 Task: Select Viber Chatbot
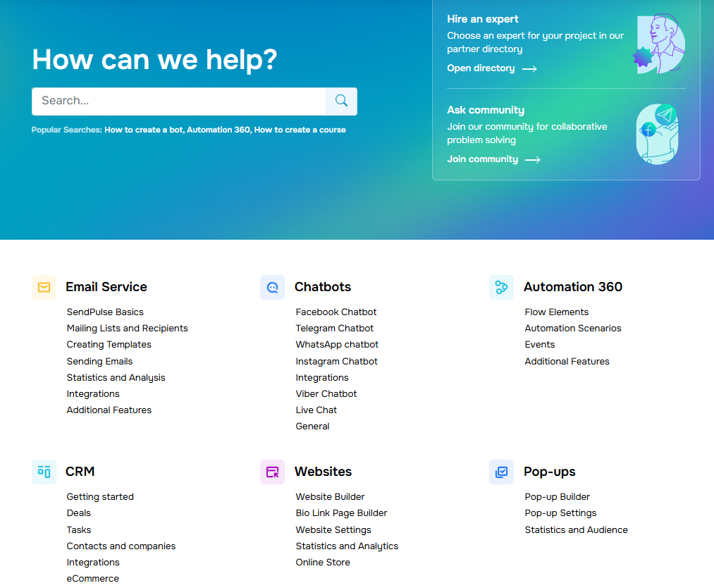326,394
